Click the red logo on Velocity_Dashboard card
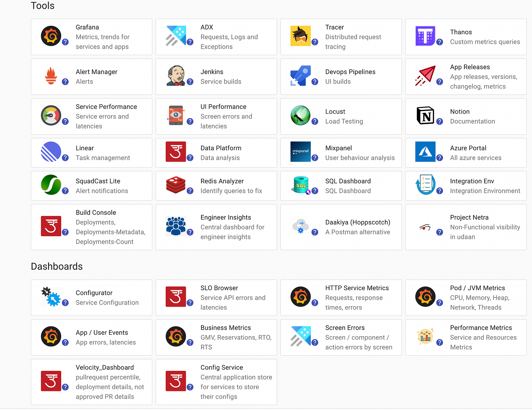532x410 pixels. coord(51,381)
